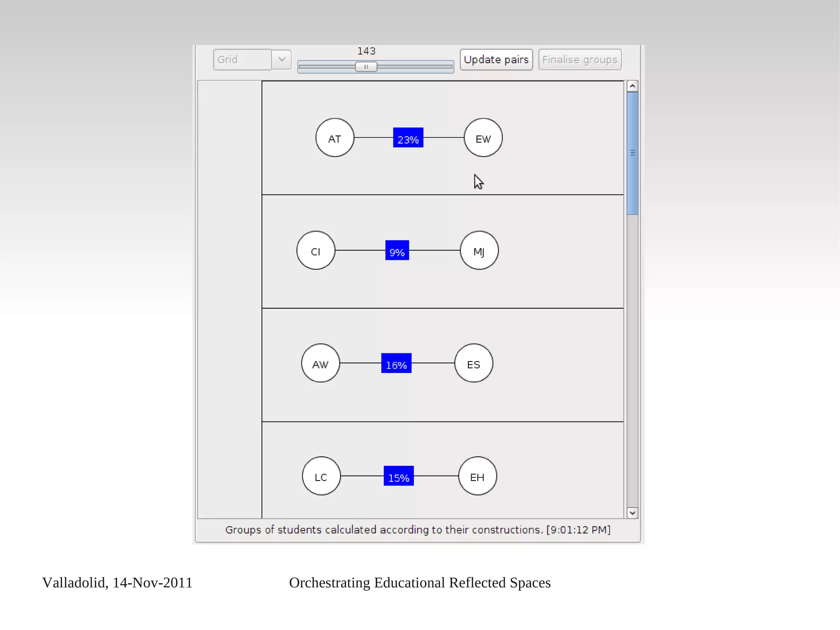Click the 9% similarity badge
840x630 pixels.
point(397,250)
